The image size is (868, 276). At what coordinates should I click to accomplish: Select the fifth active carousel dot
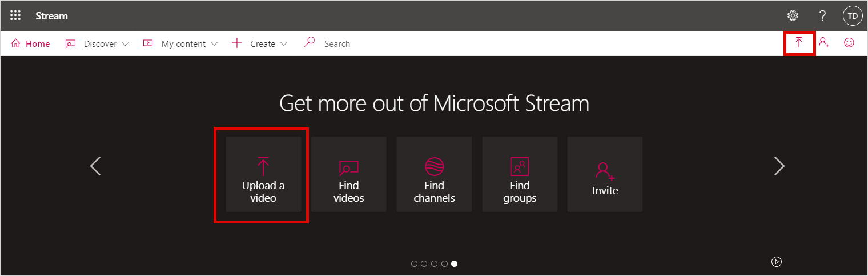[x=454, y=263]
